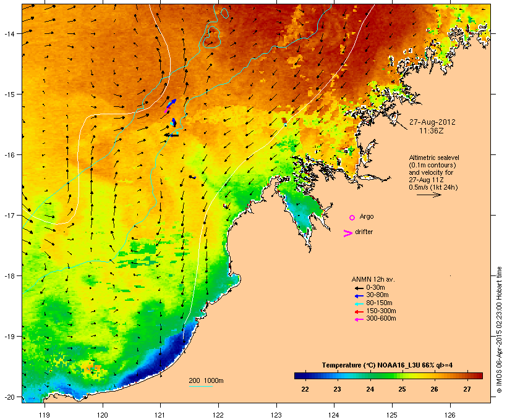Click the temperature scale value 26
The image size is (507, 420).
tap(434, 389)
